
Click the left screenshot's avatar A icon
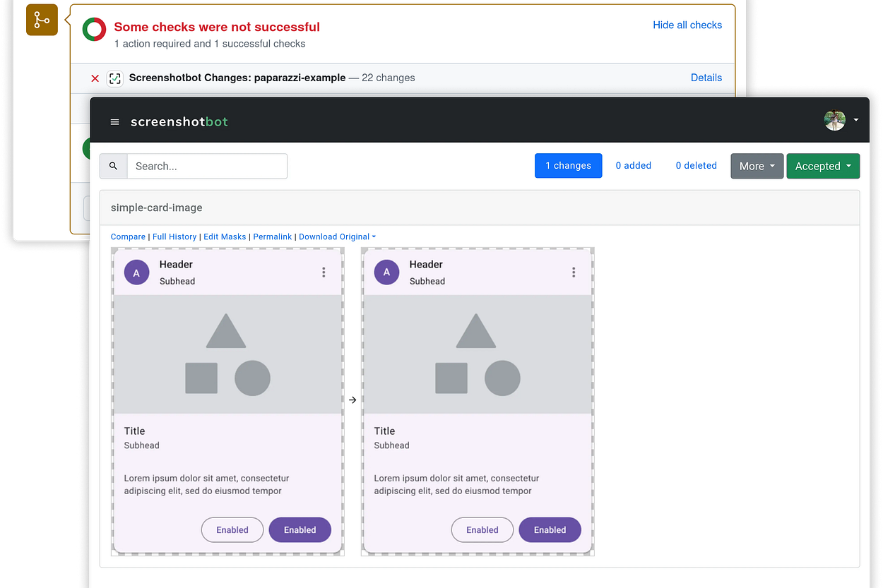coord(136,272)
